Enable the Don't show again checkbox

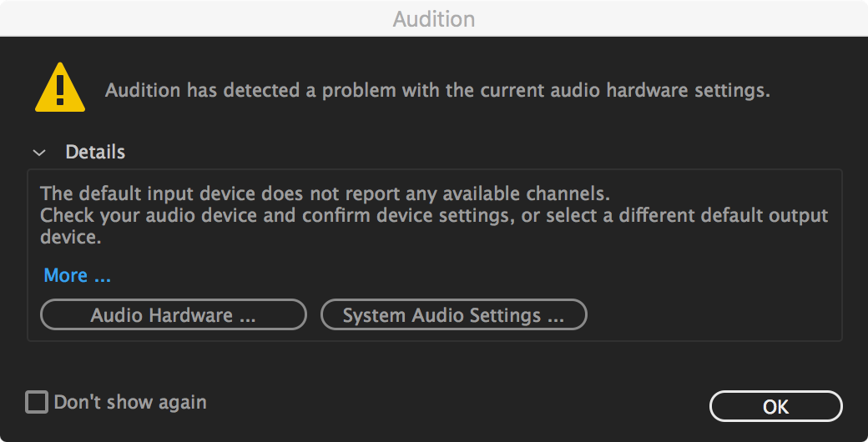(37, 403)
